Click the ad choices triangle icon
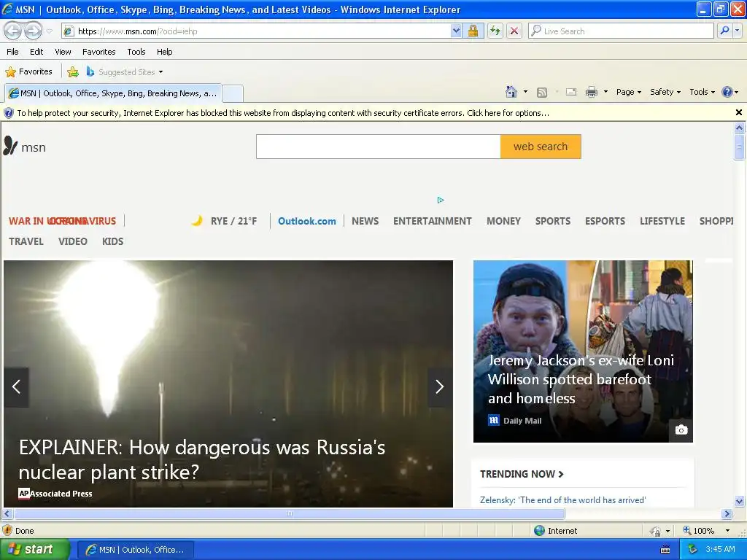 pyautogui.click(x=441, y=200)
